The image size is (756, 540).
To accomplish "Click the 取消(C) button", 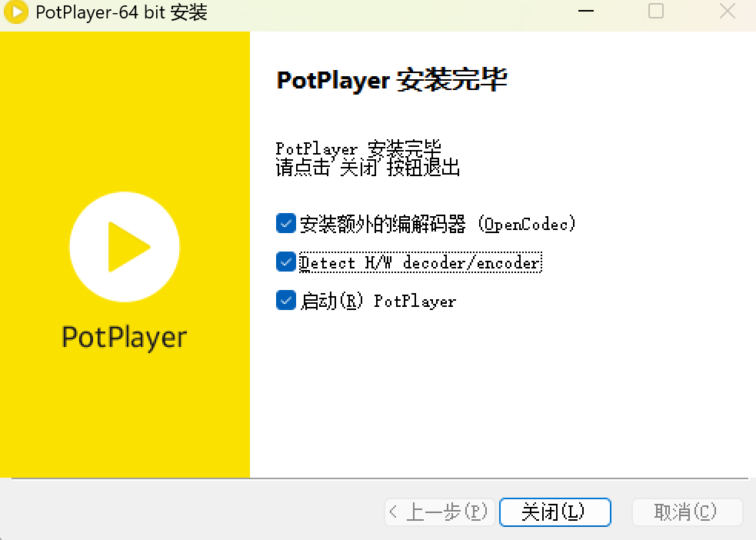I will click(x=687, y=512).
